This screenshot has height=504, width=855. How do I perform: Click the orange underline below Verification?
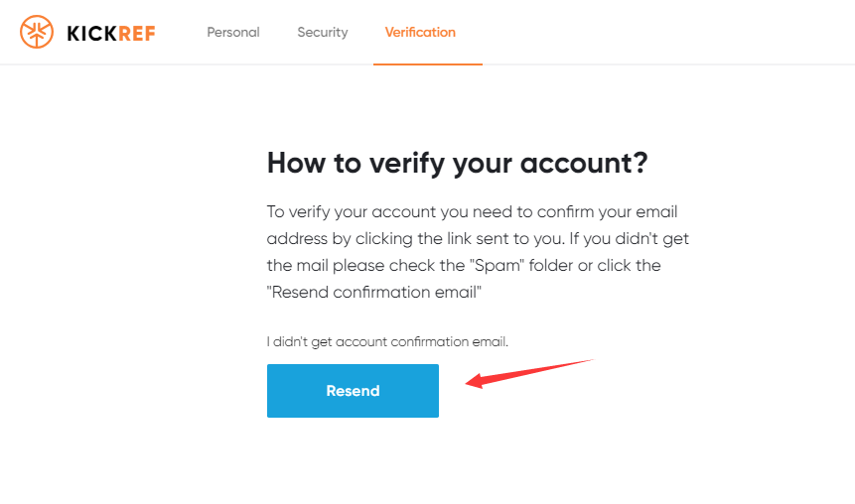point(428,64)
